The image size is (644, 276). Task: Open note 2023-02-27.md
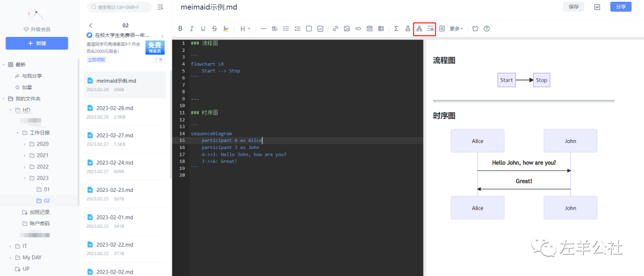pos(125,139)
